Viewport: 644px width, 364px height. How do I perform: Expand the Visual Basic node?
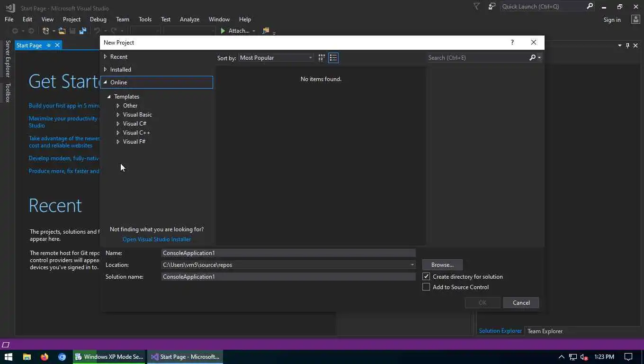pyautogui.click(x=118, y=115)
